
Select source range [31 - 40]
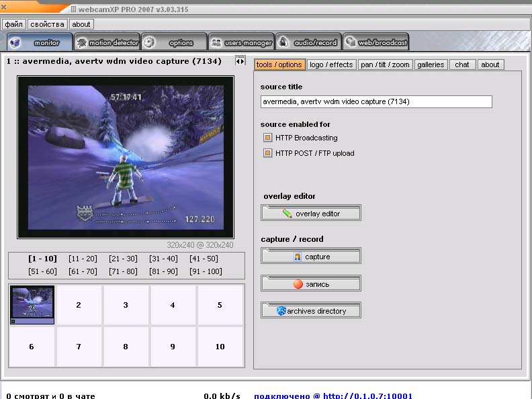pos(163,259)
